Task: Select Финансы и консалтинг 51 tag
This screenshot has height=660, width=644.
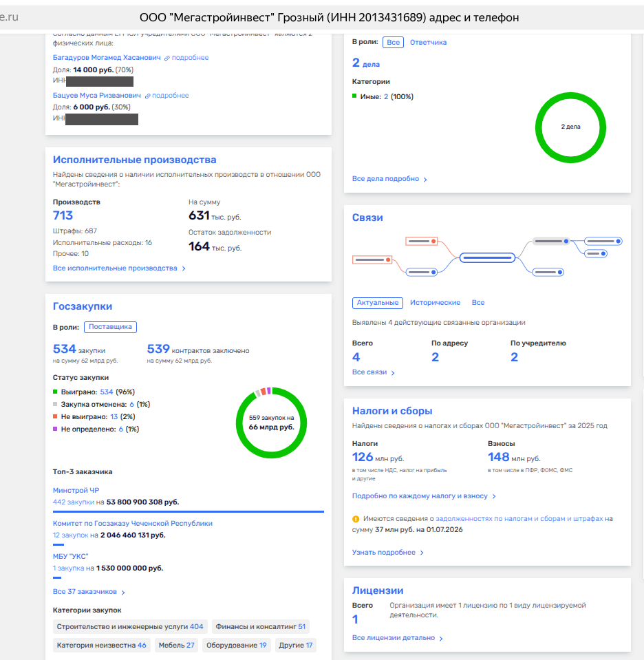Action: click(261, 627)
